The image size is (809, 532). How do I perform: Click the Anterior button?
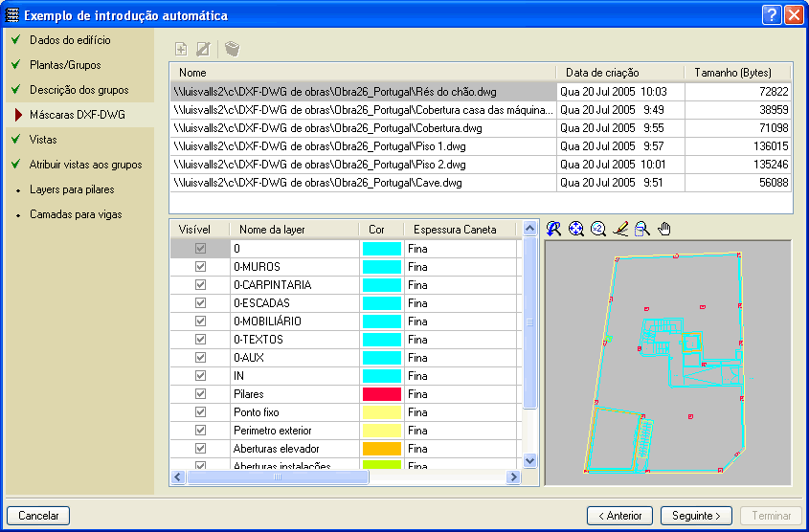tap(619, 516)
